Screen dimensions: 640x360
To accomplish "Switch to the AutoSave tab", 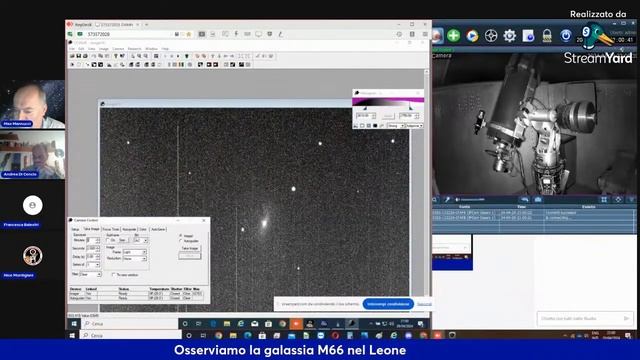I will 158,229.
